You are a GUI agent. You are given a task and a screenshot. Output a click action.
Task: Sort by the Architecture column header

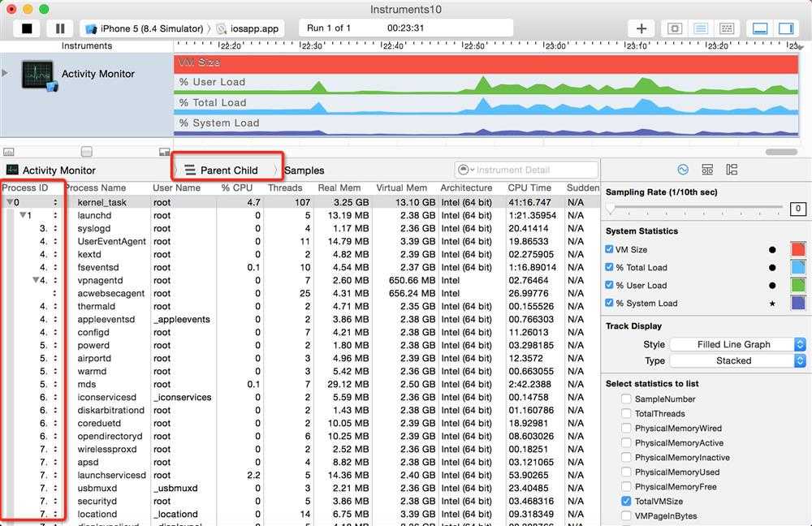tap(466, 188)
